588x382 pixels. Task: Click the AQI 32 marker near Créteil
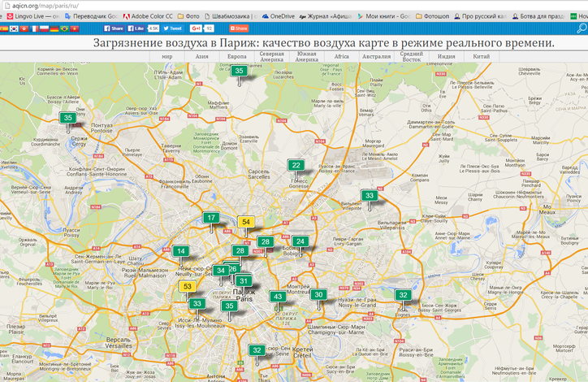pos(257,350)
